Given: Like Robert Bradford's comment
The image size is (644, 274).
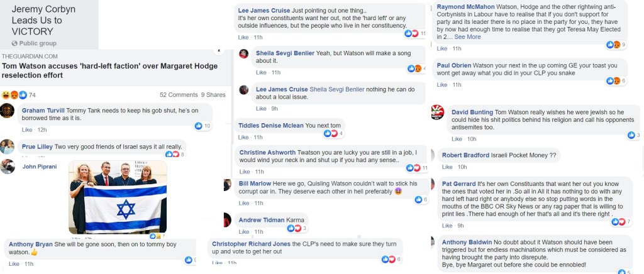Looking at the screenshot, I should coord(442,167).
